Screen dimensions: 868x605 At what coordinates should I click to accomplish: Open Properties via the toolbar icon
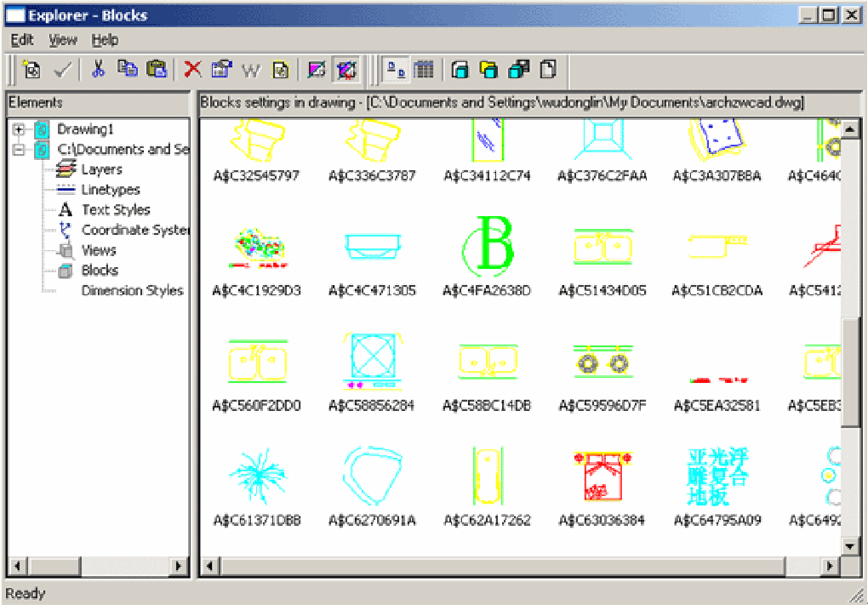click(222, 69)
